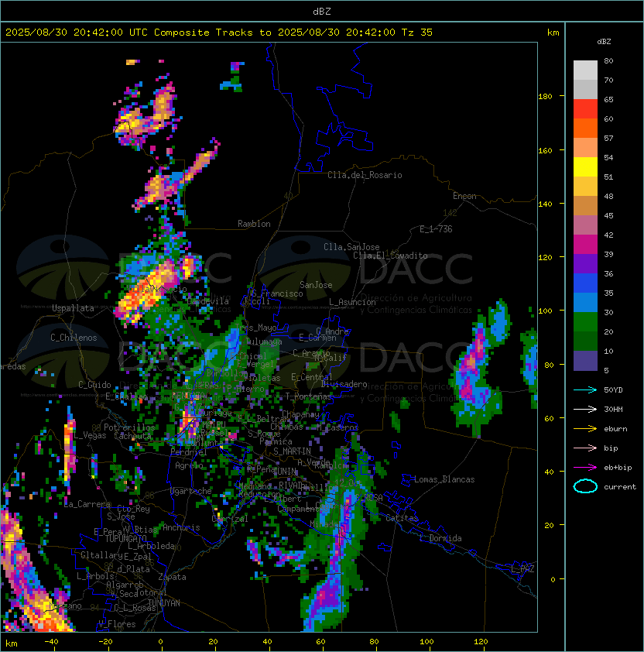The image size is (644, 652).
Task: Select the bright yellow legend swatch
Action: 585,166
